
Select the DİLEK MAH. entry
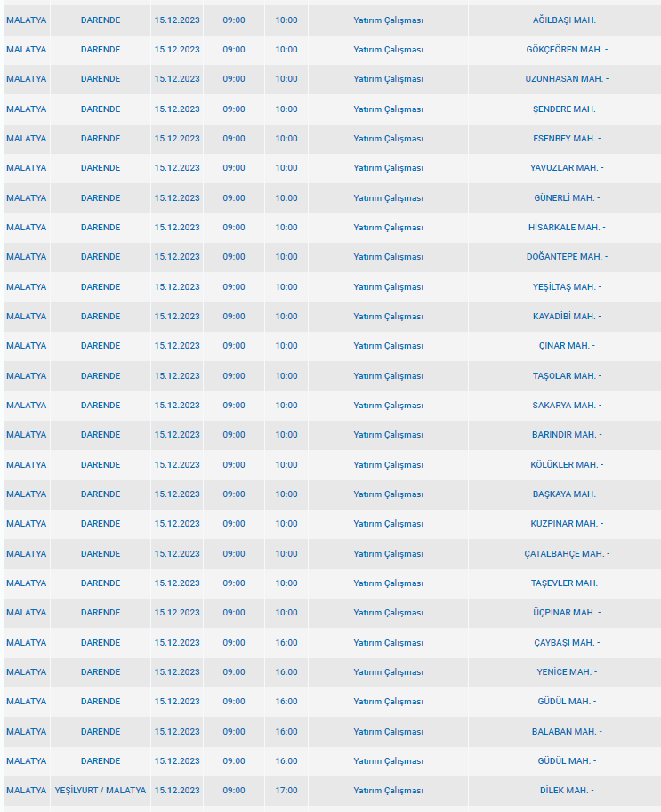point(567,791)
